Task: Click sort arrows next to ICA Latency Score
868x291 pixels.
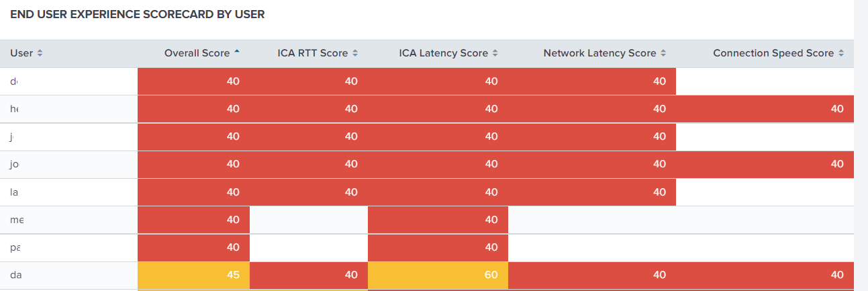Action: 495,54
